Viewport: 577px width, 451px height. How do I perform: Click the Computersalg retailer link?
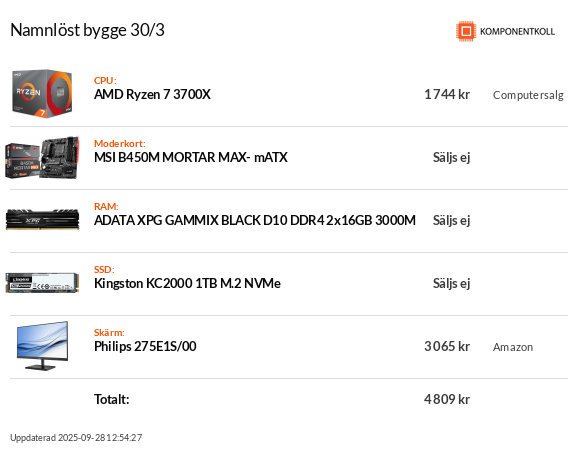(528, 95)
